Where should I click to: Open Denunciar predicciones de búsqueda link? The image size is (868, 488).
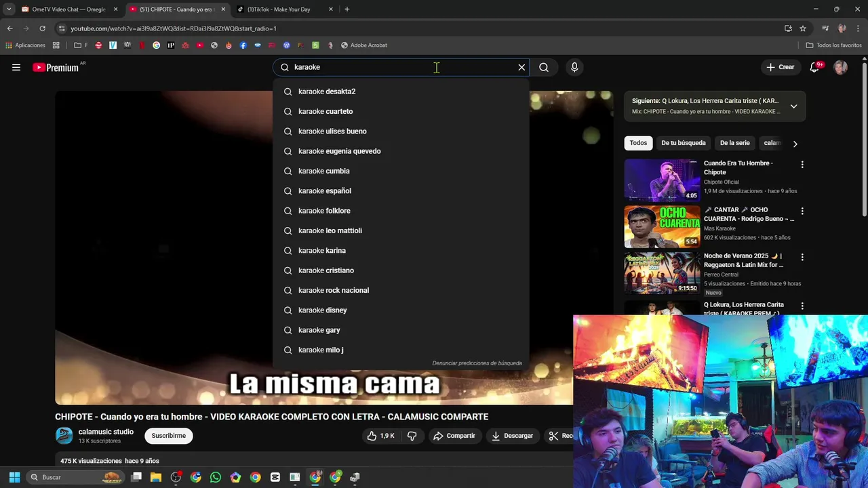click(477, 363)
